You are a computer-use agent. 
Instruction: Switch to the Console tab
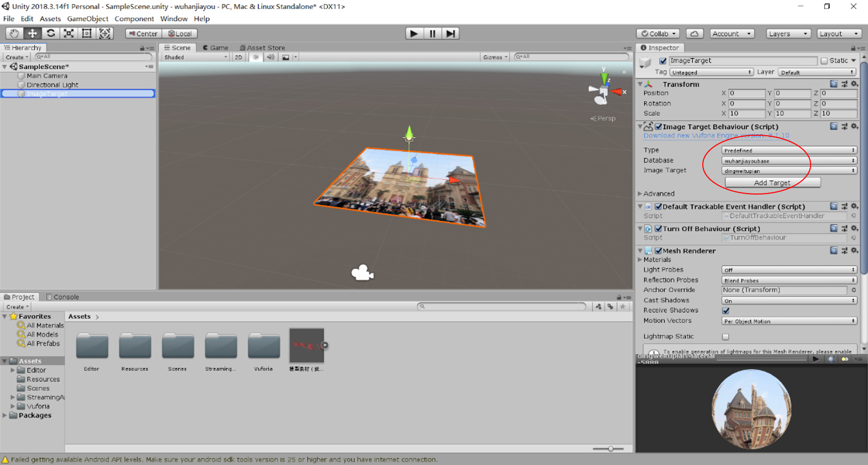tap(63, 297)
